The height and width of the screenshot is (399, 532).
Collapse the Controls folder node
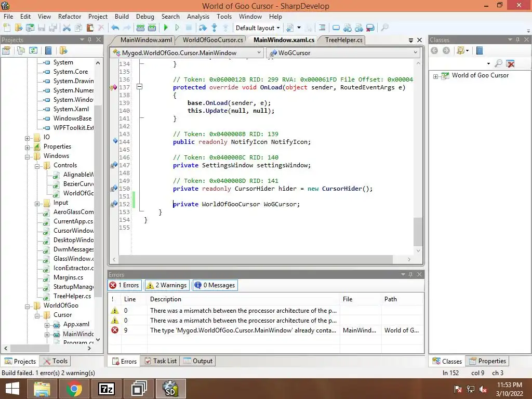tap(37, 166)
